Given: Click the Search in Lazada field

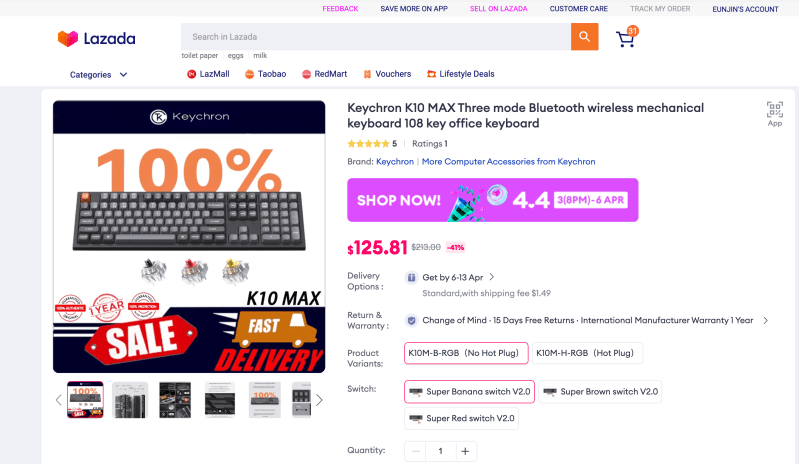Looking at the screenshot, I should pyautogui.click(x=375, y=37).
